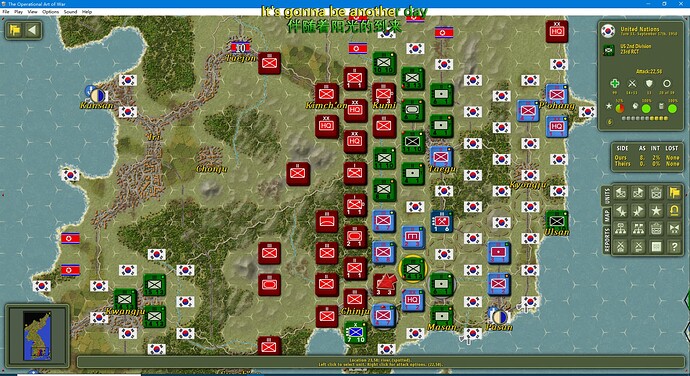
Task: Click the back arrow button top-left
Action: coord(32,30)
